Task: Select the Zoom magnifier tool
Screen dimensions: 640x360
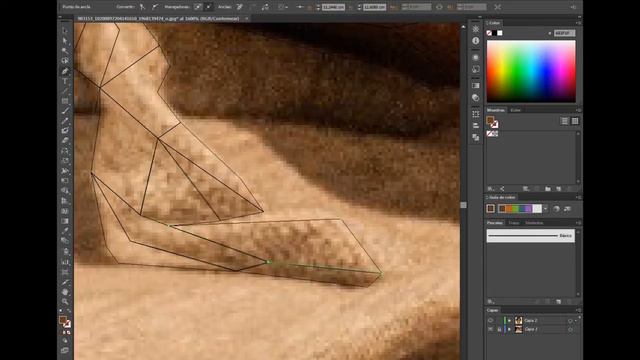Action: [65, 302]
